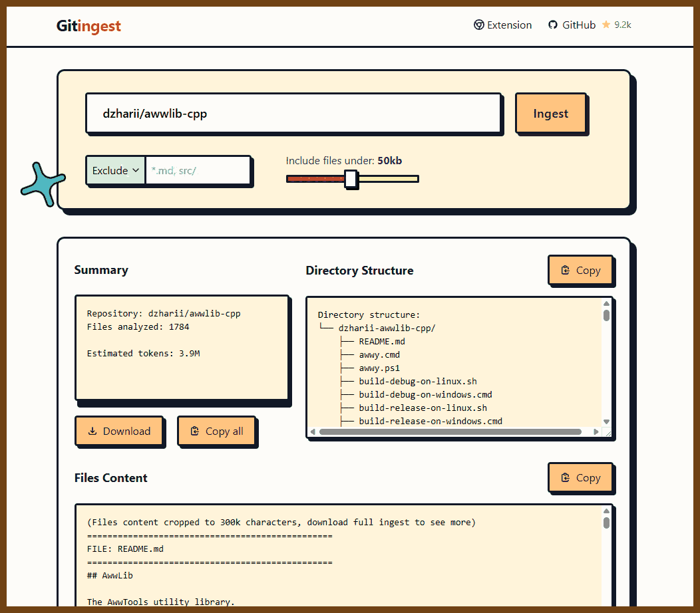Click the directory tree resize grip
The height and width of the screenshot is (613, 700).
coord(607,432)
